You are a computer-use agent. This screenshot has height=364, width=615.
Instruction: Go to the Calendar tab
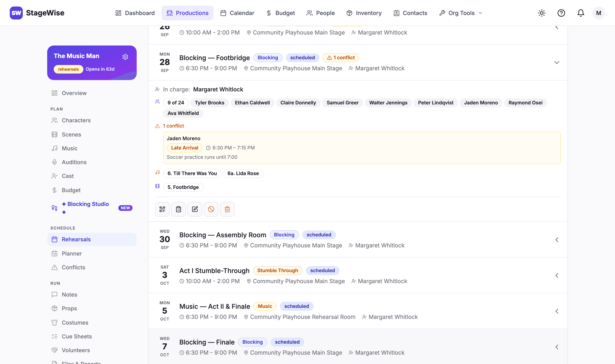(x=237, y=13)
